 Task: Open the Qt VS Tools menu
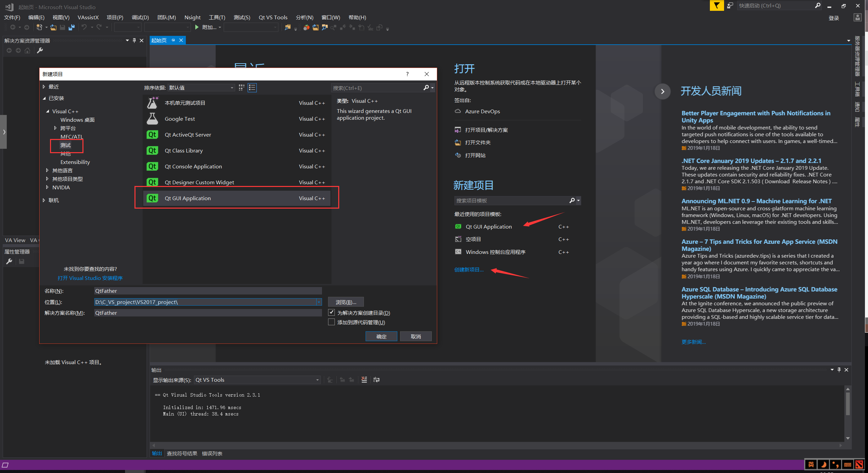point(273,18)
